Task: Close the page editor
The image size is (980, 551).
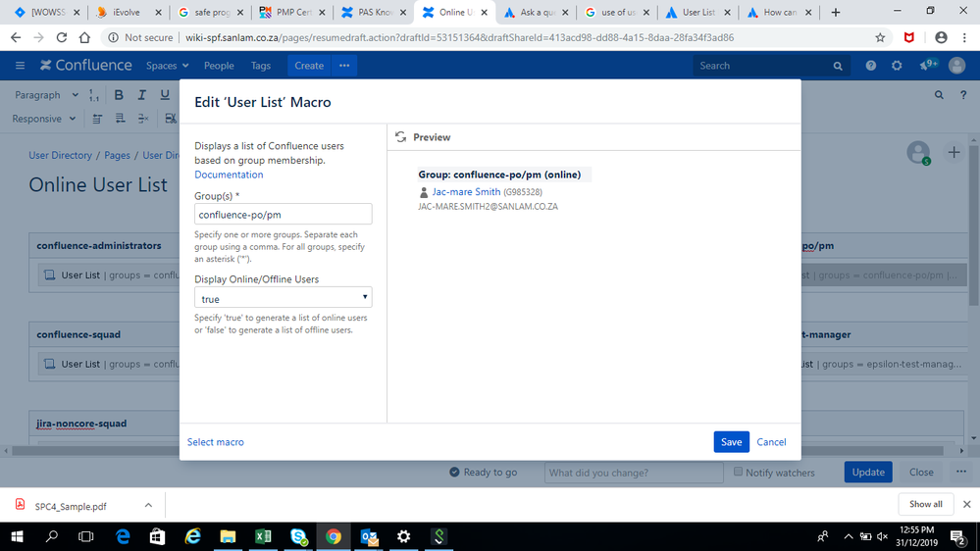Action: 921,473
